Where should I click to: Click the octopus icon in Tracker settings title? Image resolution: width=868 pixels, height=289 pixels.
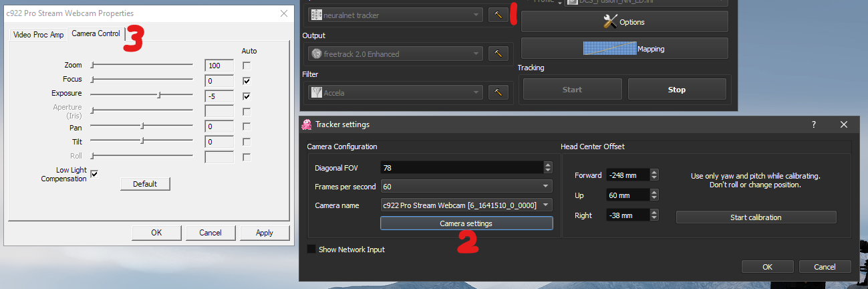pos(307,124)
